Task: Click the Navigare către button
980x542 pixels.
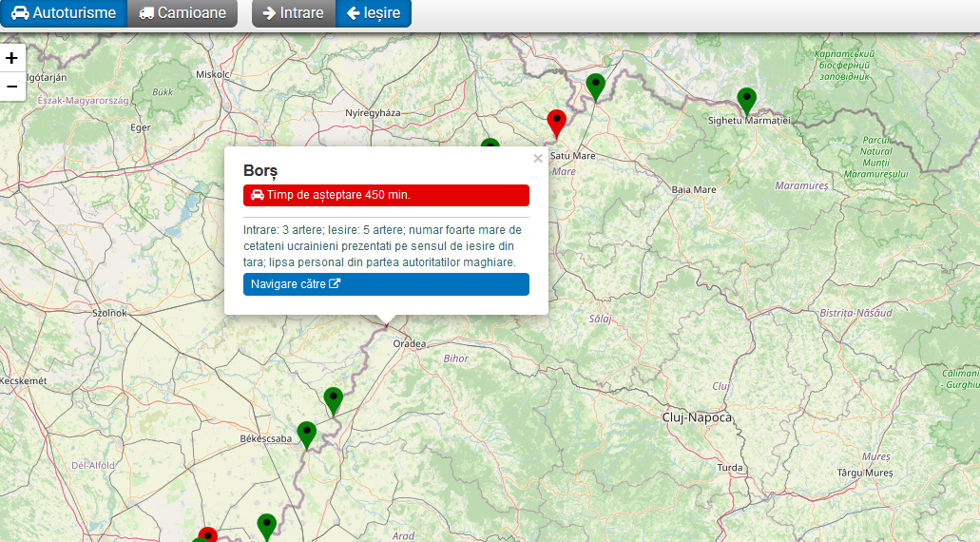Action: [x=386, y=284]
